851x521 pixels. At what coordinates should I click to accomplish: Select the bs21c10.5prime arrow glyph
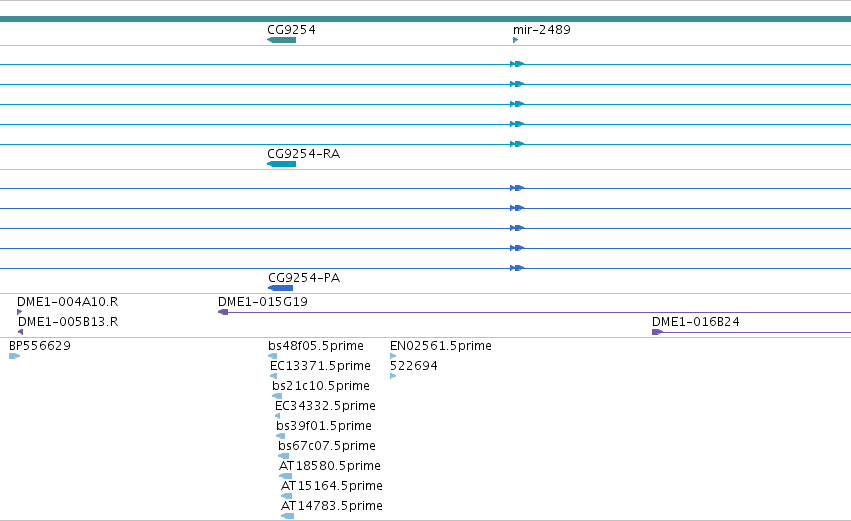[x=277, y=396]
